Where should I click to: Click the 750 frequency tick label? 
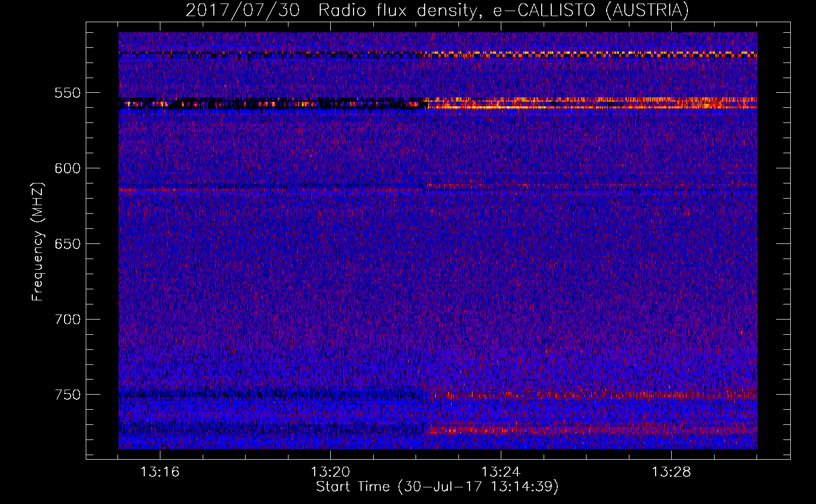(68, 395)
